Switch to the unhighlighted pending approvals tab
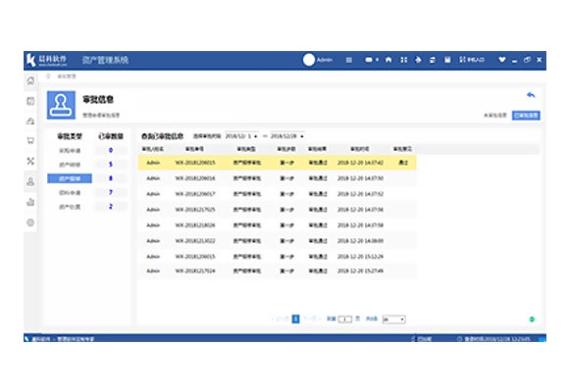Viewport: 569px width, 392px height. point(495,116)
